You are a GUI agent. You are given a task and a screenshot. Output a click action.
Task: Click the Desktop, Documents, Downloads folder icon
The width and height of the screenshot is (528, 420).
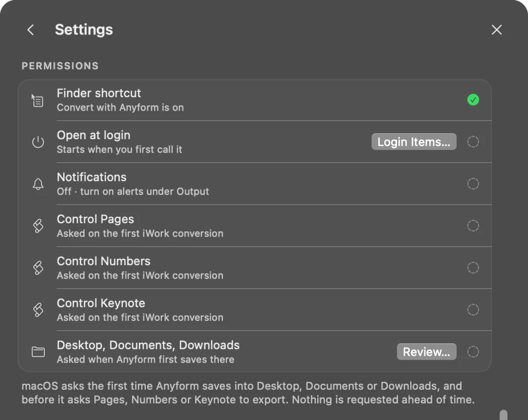pos(38,352)
